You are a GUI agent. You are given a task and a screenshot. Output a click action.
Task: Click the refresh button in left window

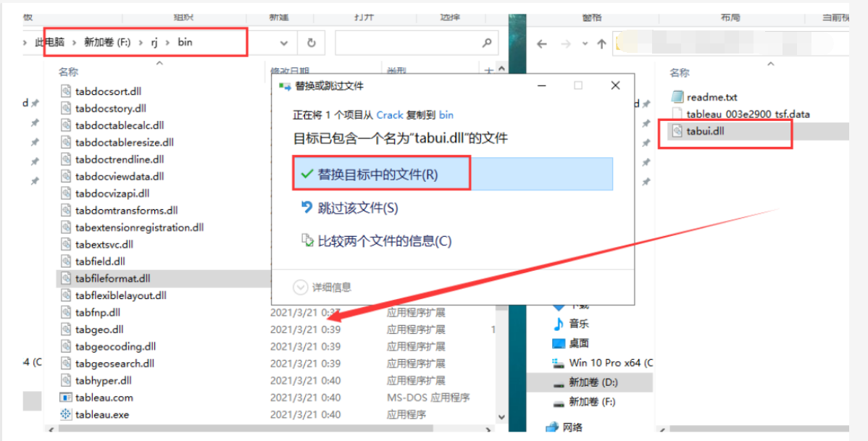click(x=312, y=43)
